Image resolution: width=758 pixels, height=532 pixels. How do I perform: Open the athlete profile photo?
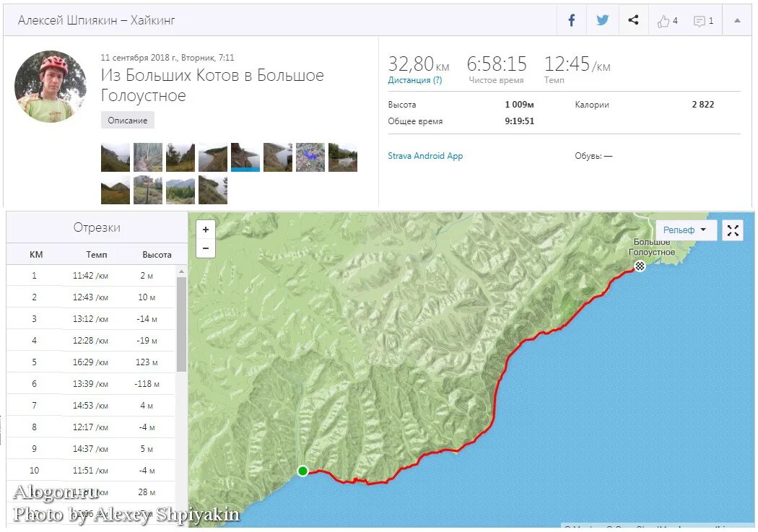coord(51,87)
